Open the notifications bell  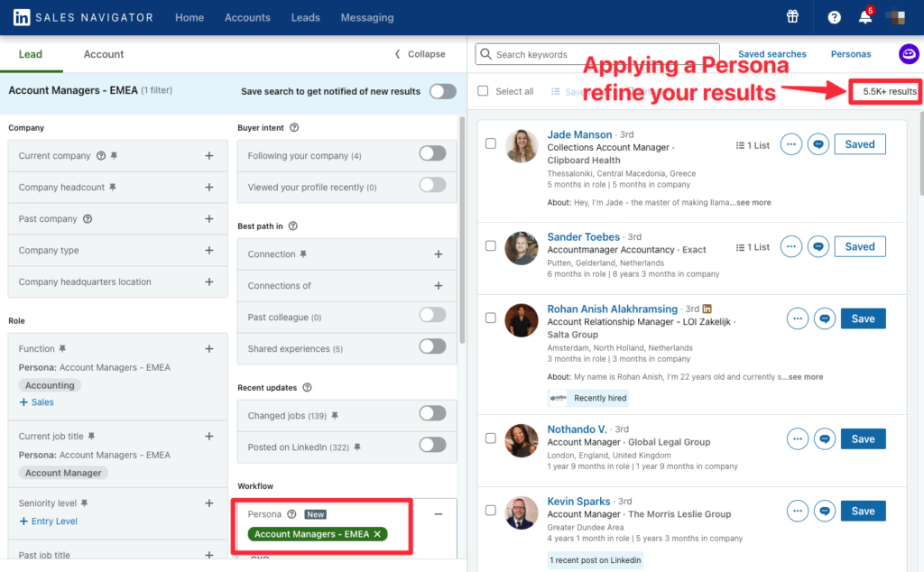coord(865,17)
